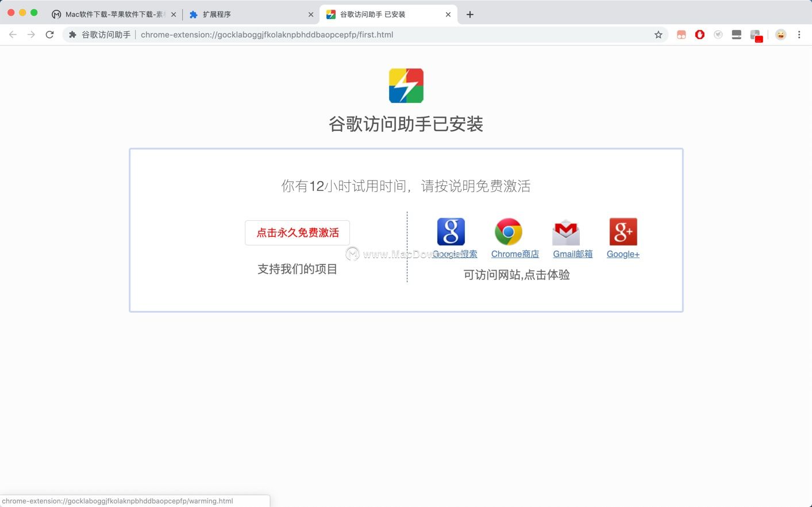Viewport: 812px width, 507px height.
Task: Open the Chrome store icon
Action: tap(509, 232)
